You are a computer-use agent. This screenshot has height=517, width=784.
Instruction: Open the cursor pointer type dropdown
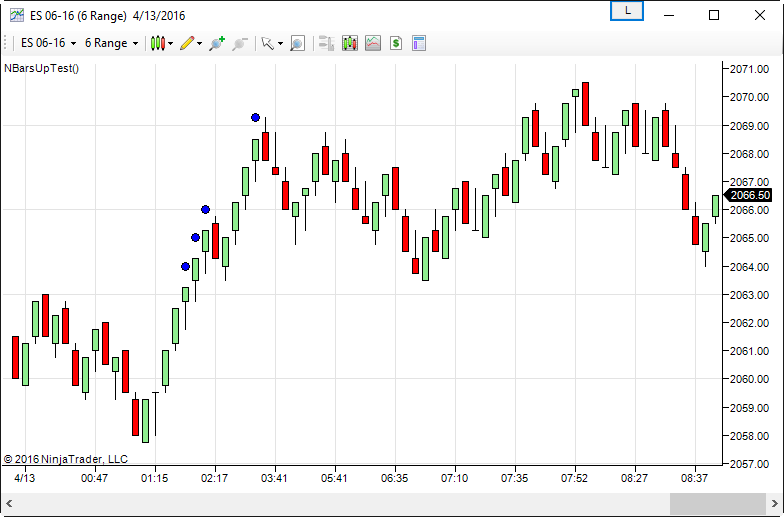coord(272,44)
